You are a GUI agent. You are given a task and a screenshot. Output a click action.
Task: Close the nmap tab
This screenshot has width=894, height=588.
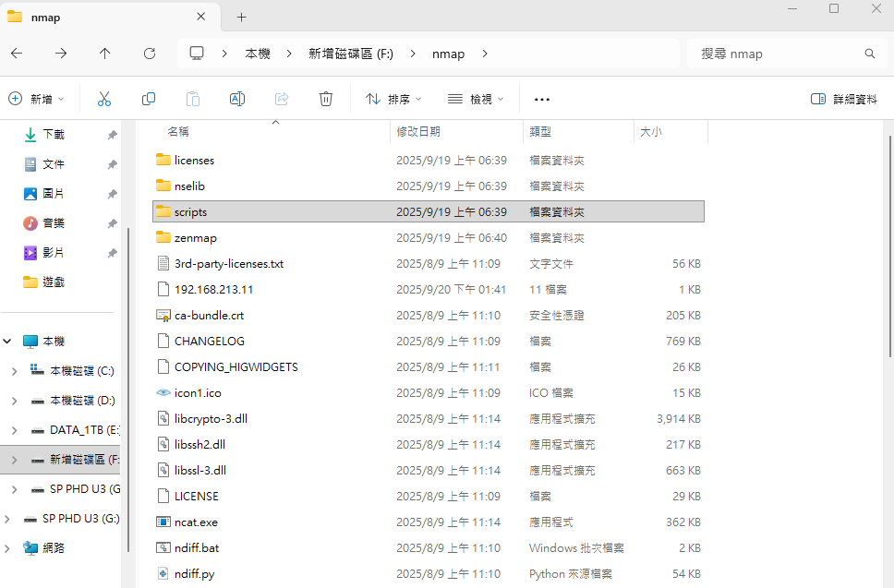pos(200,17)
